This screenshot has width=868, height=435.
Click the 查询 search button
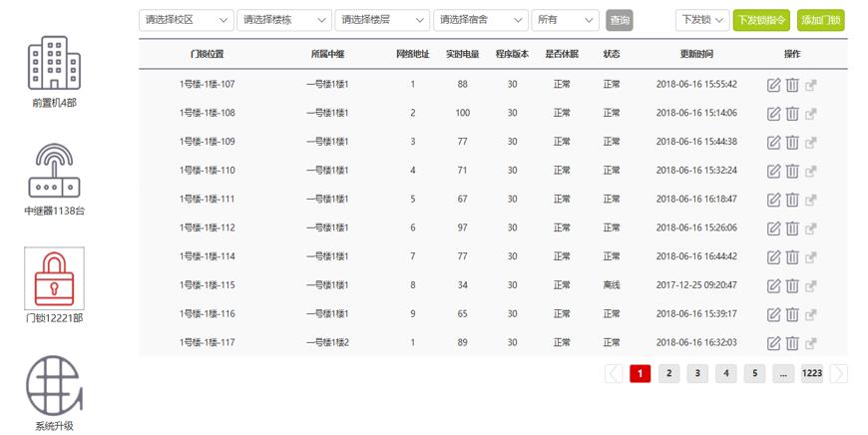point(620,20)
